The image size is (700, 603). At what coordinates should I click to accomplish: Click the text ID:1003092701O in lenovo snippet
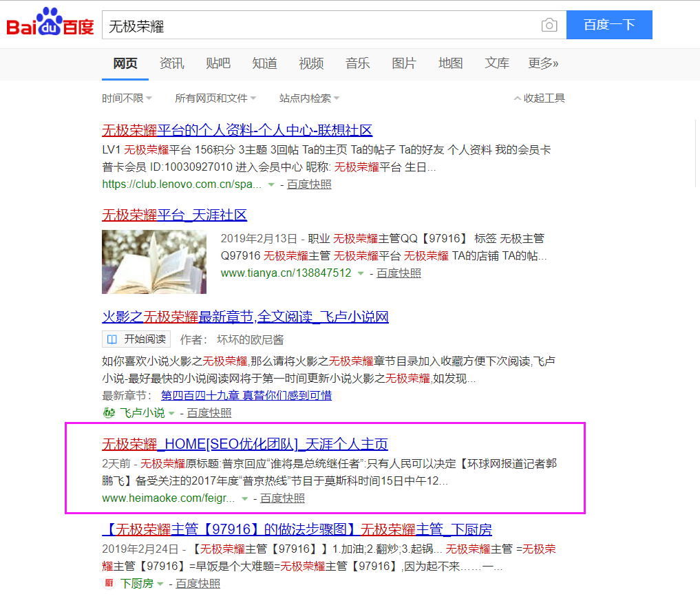tap(191, 167)
